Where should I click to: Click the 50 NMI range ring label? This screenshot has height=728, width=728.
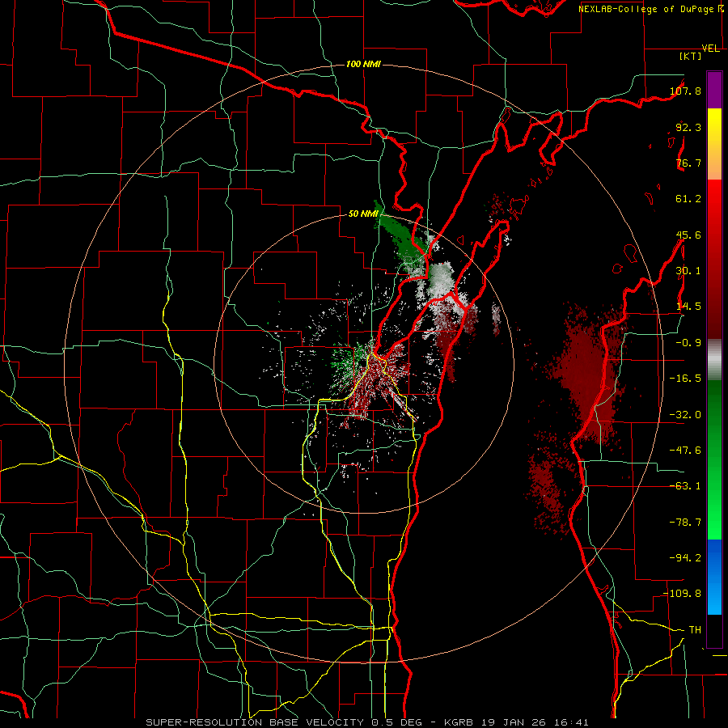[363, 214]
